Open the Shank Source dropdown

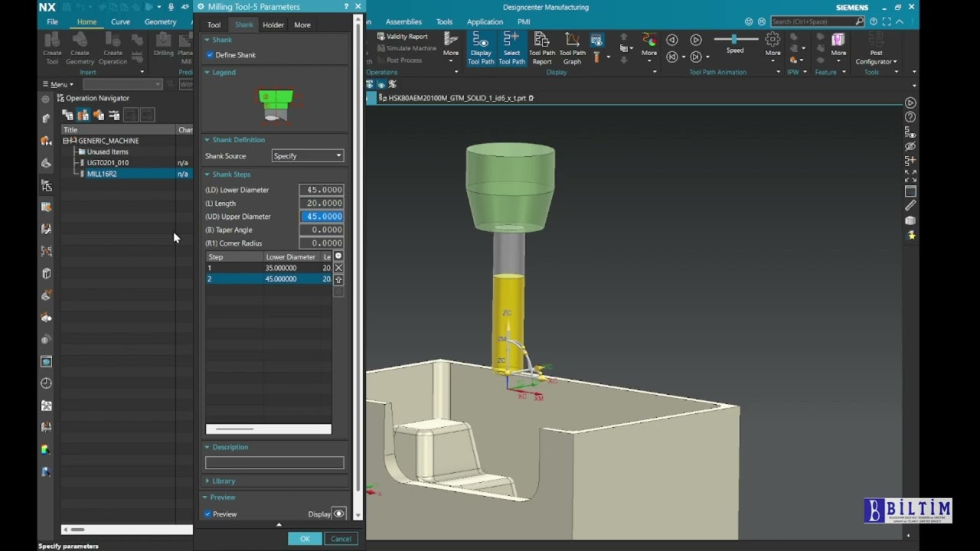coord(308,156)
